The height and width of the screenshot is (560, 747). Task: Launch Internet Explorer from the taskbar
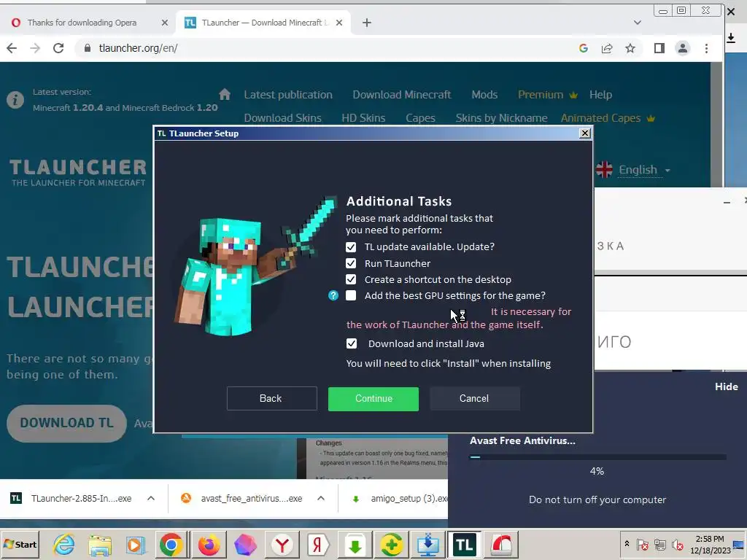coord(64,545)
